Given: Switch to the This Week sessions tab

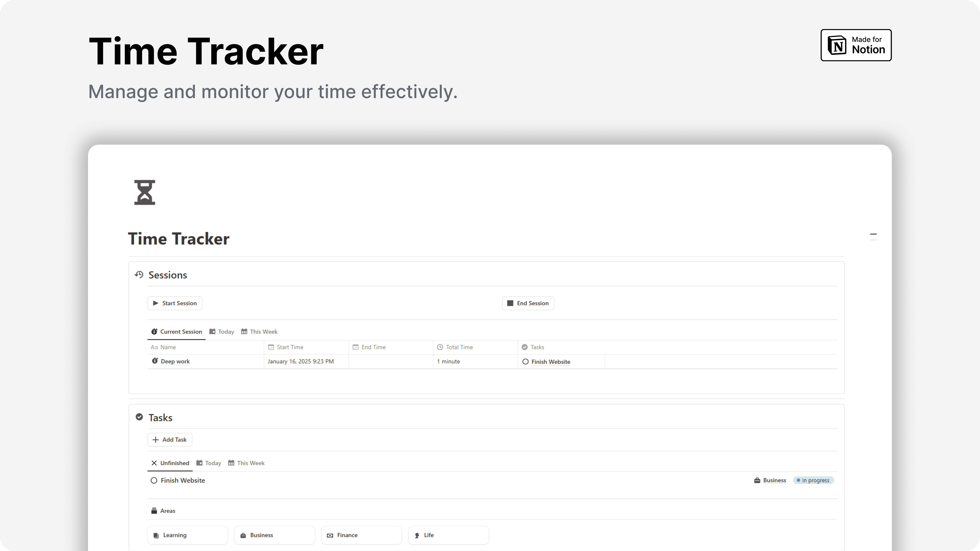Looking at the screenshot, I should click(x=263, y=331).
